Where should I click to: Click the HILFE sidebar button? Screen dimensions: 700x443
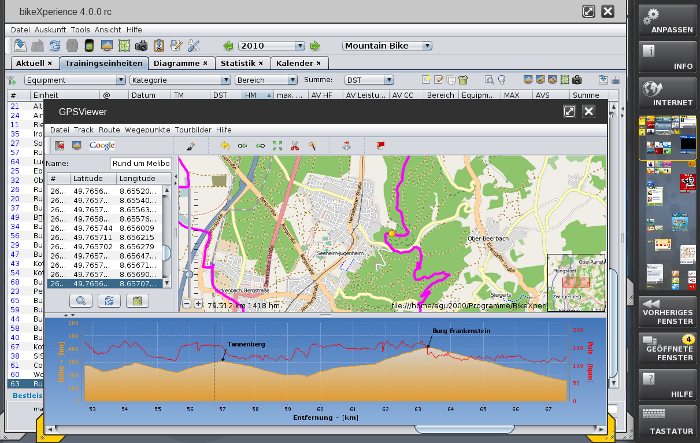[x=667, y=385]
